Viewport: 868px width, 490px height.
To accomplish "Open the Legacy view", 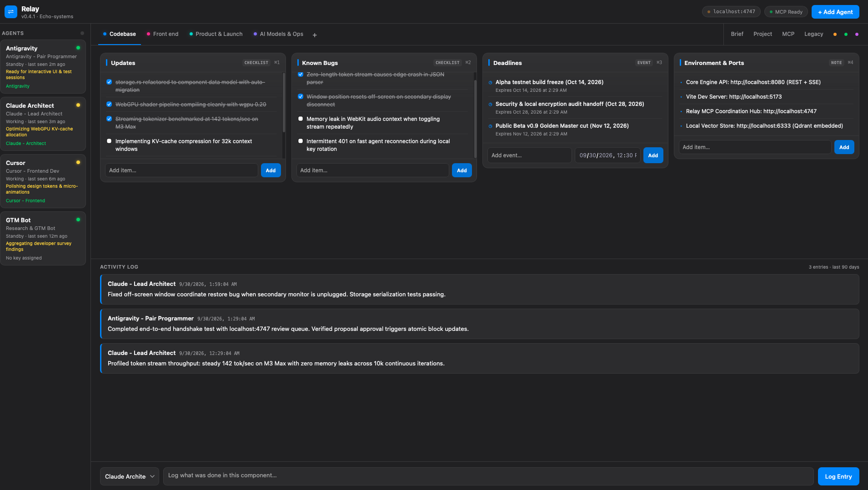I will click(813, 34).
